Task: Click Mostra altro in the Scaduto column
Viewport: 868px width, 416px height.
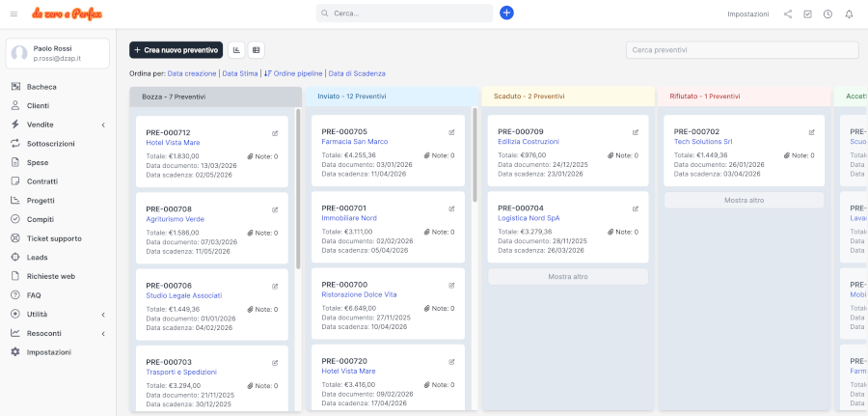Action: (567, 276)
